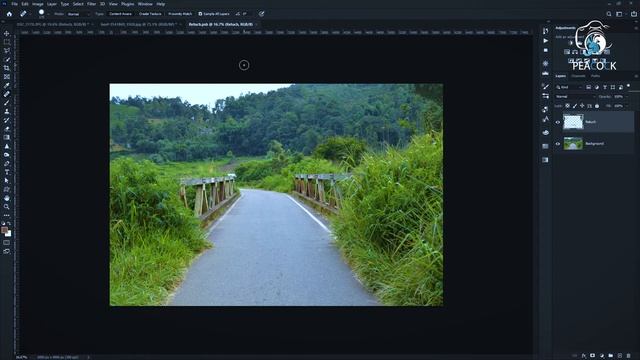This screenshot has height=360, width=640.
Task: Open the History panel icon
Action: [546, 31]
